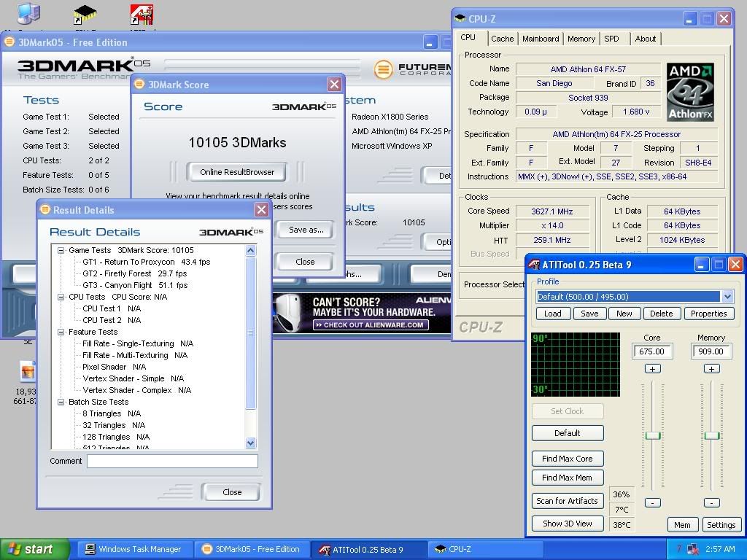Viewport: 747px width, 560px height.
Task: Click the ATITool temperature graph
Action: pos(576,365)
